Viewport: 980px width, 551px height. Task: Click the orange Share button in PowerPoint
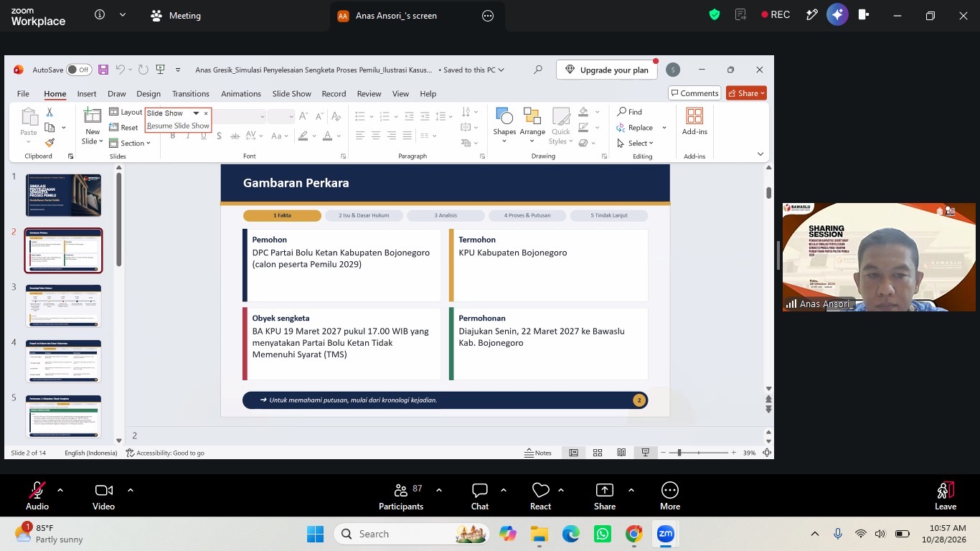pos(746,93)
